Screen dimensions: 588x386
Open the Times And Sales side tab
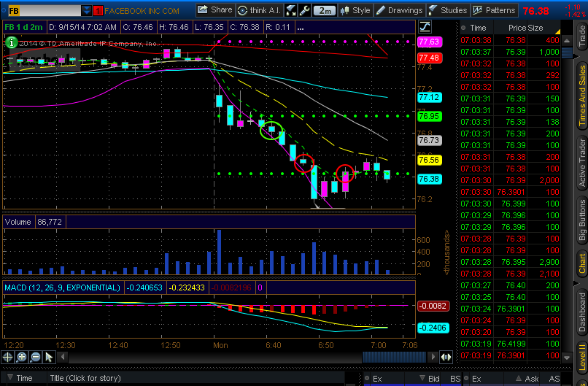click(582, 96)
